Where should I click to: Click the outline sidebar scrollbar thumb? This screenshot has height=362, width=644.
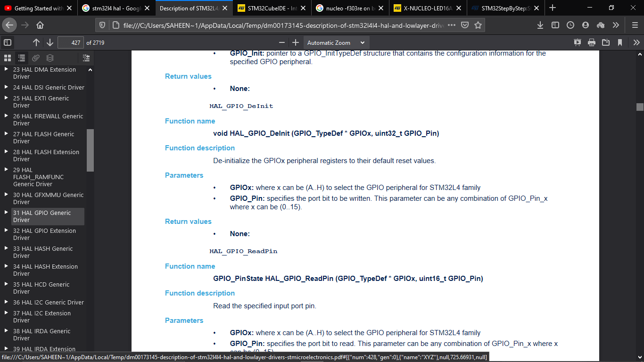click(90, 150)
